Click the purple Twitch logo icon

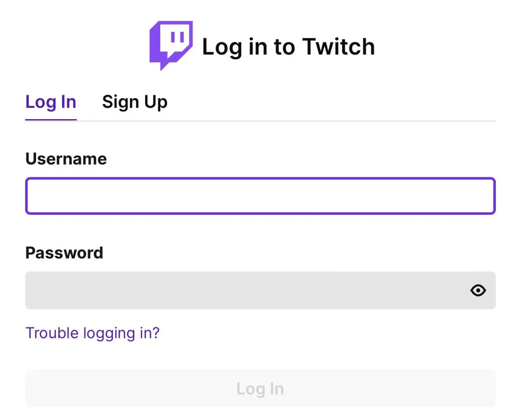(x=171, y=45)
